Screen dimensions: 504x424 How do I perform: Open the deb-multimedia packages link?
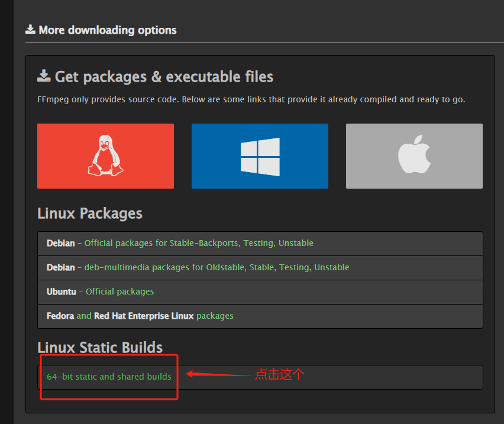pos(217,267)
